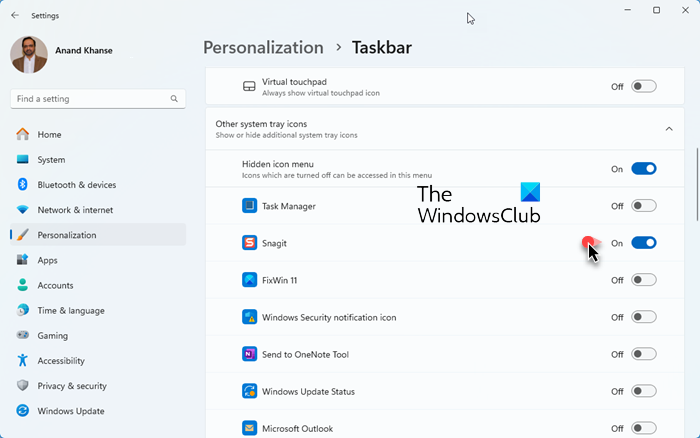Open Accessibility settings

tap(98, 360)
